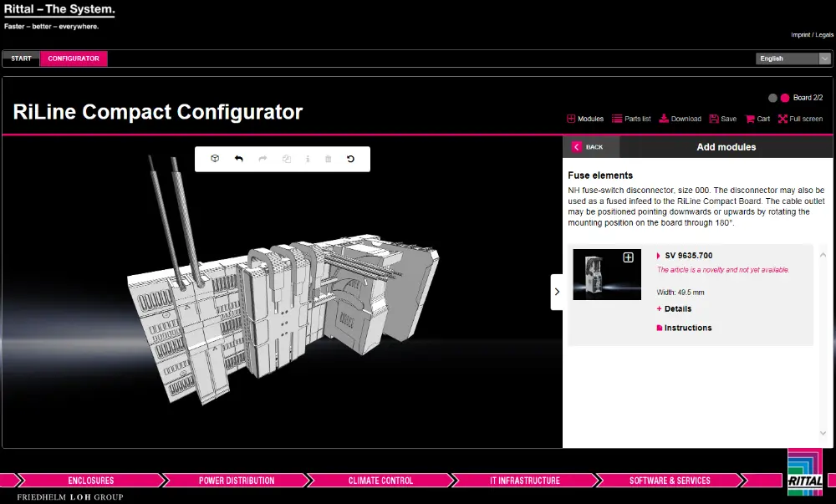The width and height of the screenshot is (836, 504).
Task: Open the POWER DISTRIBUTION menu
Action: click(237, 481)
